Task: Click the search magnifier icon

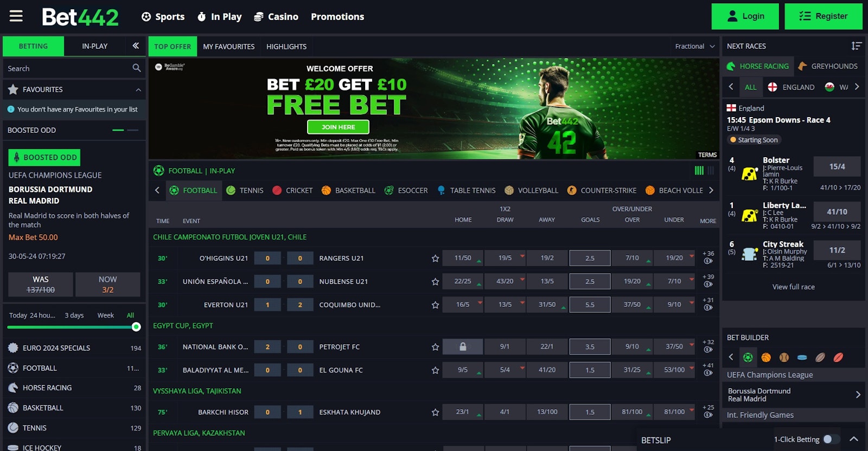Action: click(x=137, y=68)
